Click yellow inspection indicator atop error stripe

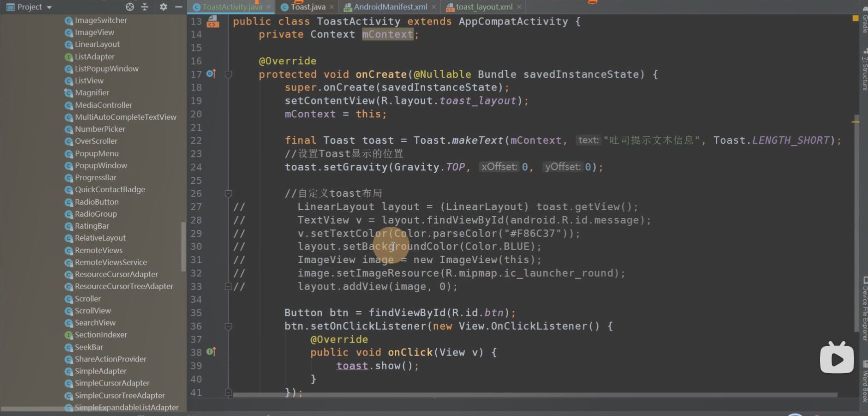[856, 18]
